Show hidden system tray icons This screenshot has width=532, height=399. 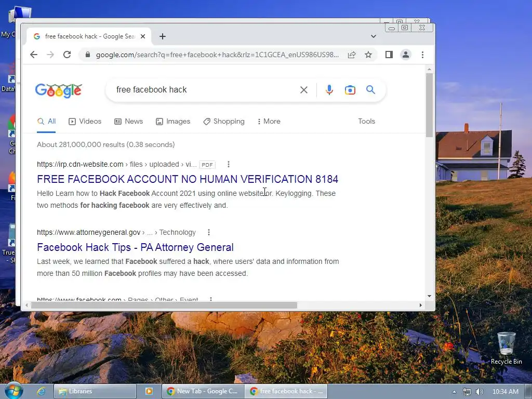pyautogui.click(x=454, y=392)
